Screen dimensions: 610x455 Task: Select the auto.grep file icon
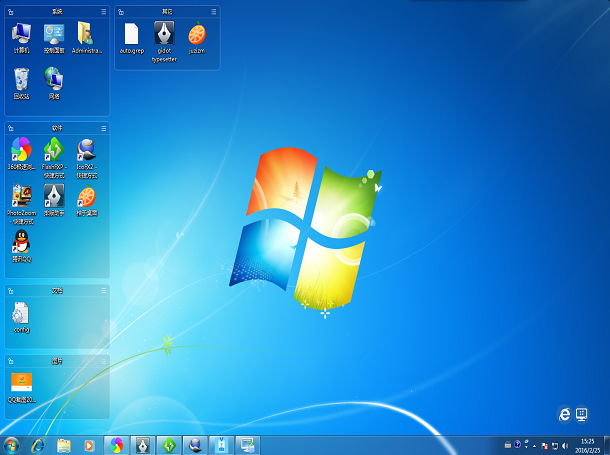click(x=131, y=38)
